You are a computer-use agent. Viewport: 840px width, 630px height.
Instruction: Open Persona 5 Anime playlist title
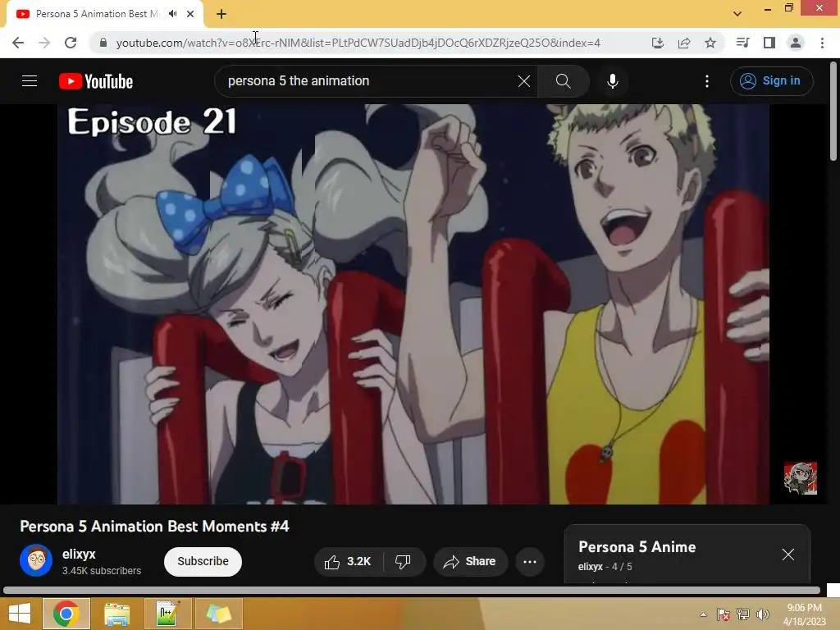[x=637, y=547]
